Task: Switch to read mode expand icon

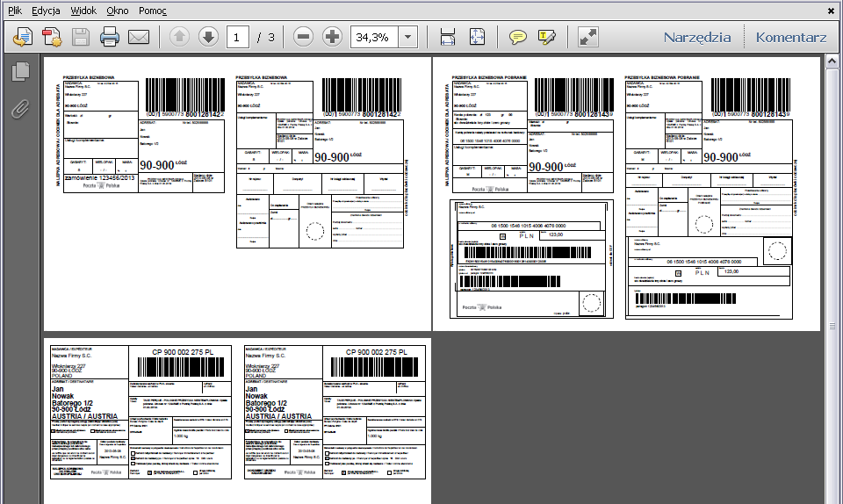Action: click(588, 37)
